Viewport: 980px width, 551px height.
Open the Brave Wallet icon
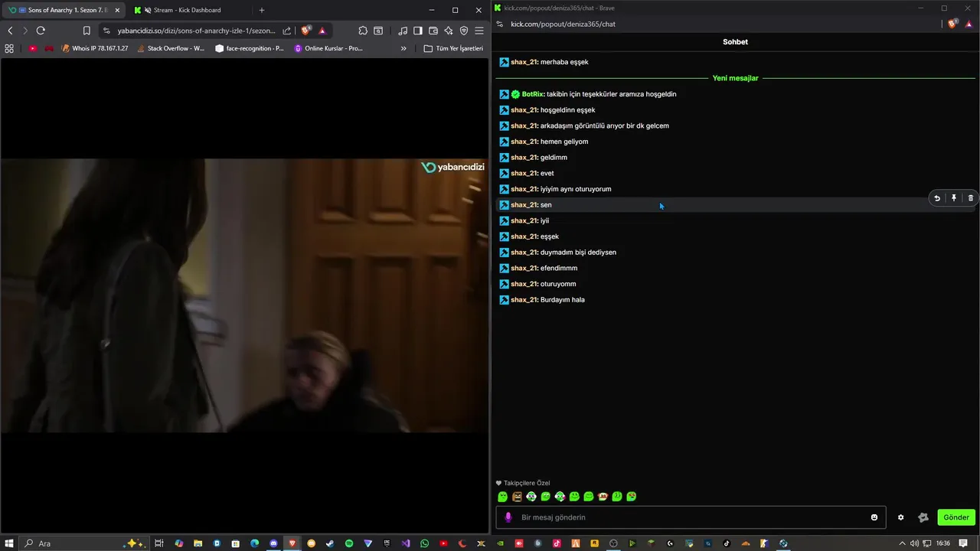point(433,31)
